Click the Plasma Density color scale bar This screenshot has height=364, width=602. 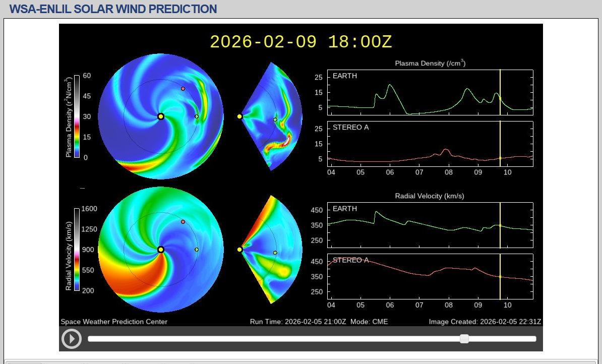tap(77, 116)
